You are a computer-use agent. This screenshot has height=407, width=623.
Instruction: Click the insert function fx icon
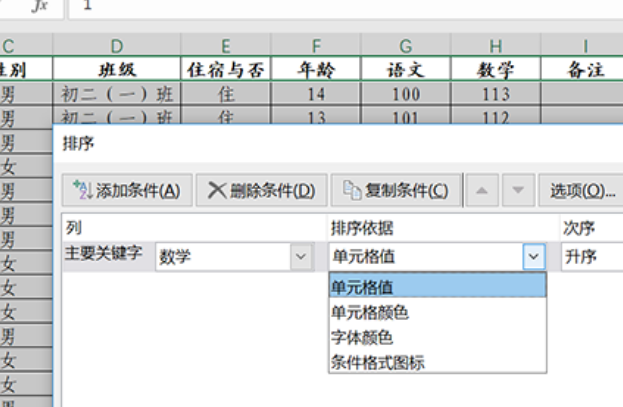point(40,6)
